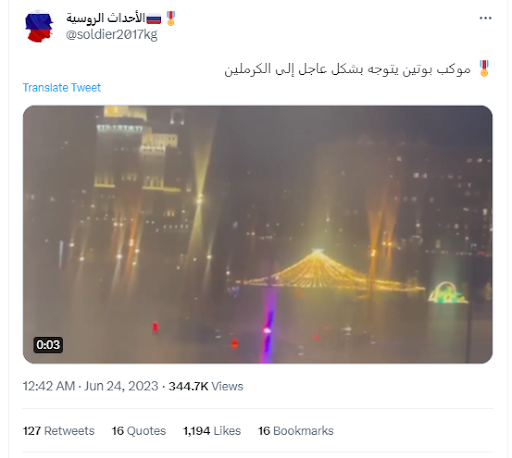
Task: Click the Russian flag profile avatar
Action: pos(39,26)
